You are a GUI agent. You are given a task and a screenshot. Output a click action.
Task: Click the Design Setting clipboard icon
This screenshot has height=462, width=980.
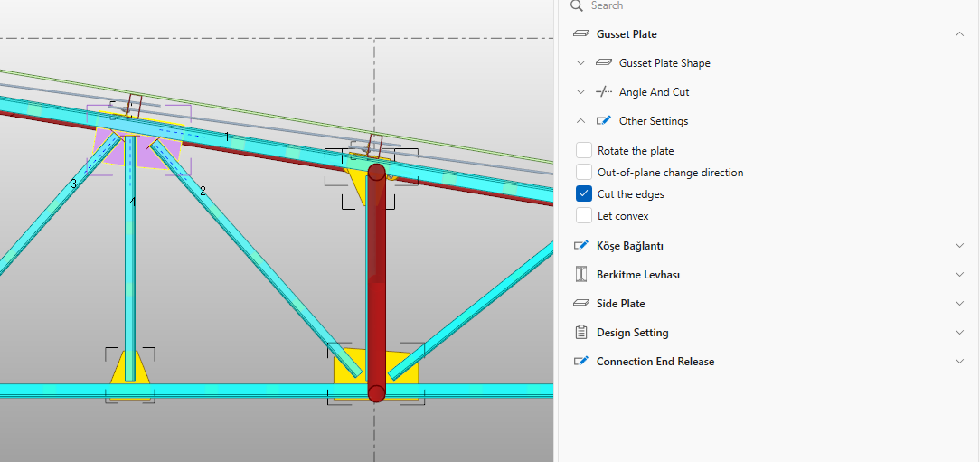click(x=581, y=333)
